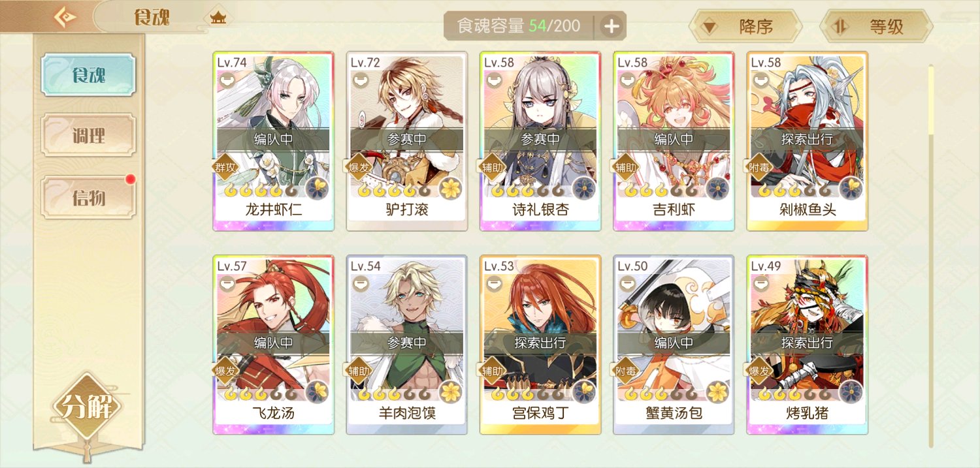
Task: Select the 食魂 side tab
Action: (x=88, y=75)
